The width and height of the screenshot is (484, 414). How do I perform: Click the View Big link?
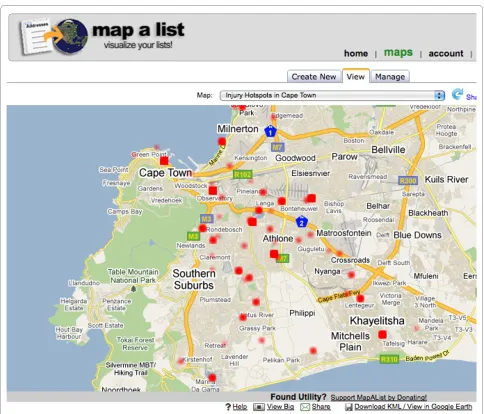pos(280,407)
